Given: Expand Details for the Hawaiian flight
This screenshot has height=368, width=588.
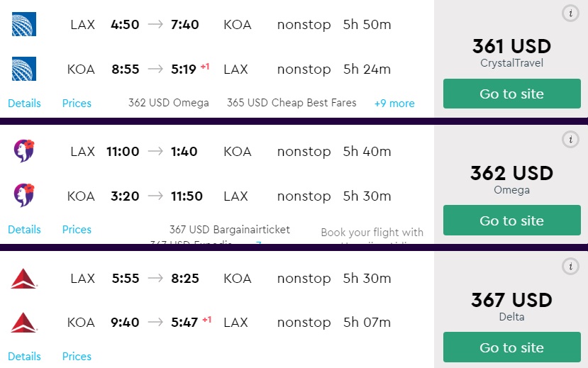Looking at the screenshot, I should click(x=24, y=230).
